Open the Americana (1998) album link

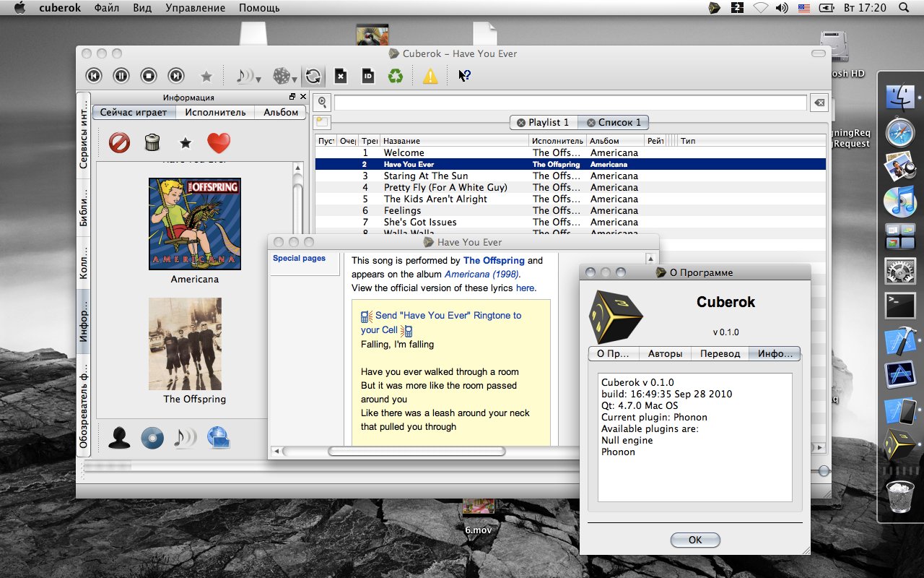(x=482, y=274)
